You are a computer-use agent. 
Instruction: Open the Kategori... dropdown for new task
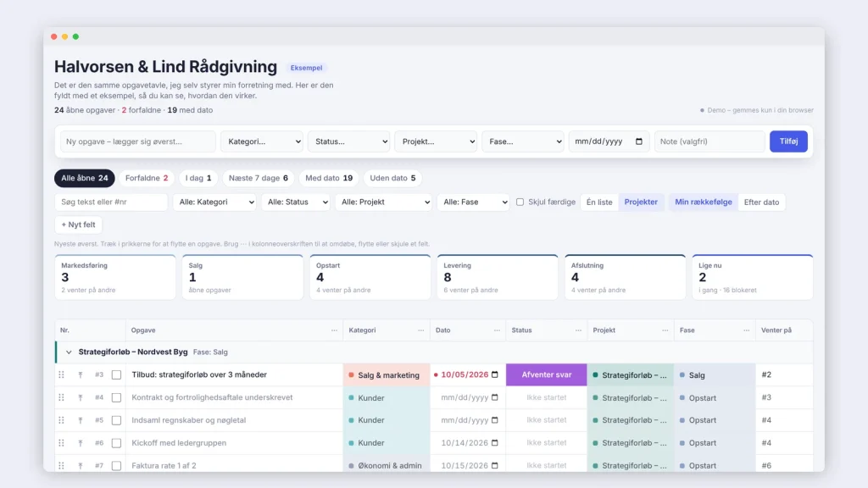[262, 141]
